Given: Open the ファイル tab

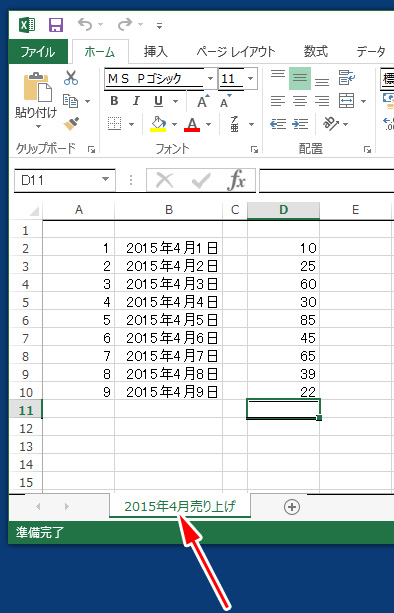Looking at the screenshot, I should [38, 52].
